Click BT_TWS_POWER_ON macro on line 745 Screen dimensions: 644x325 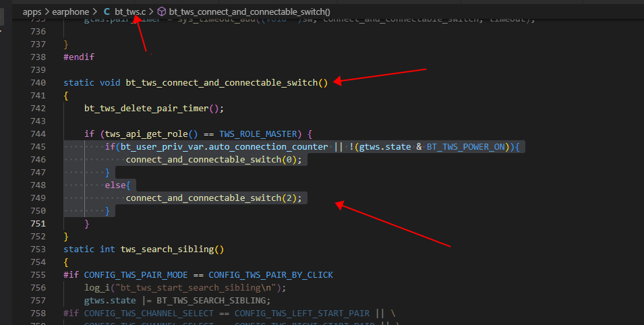(466, 147)
